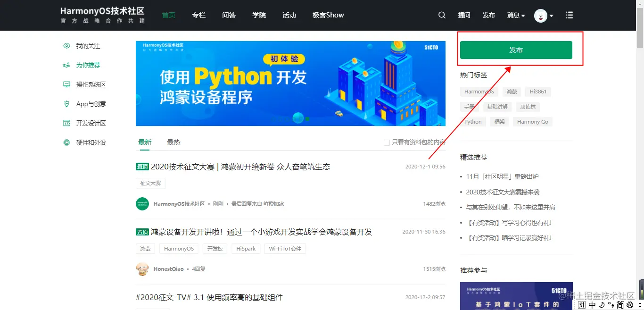Viewport: 644px width, 310px height.
Task: Switch to the 最新 tab
Action: tap(145, 142)
